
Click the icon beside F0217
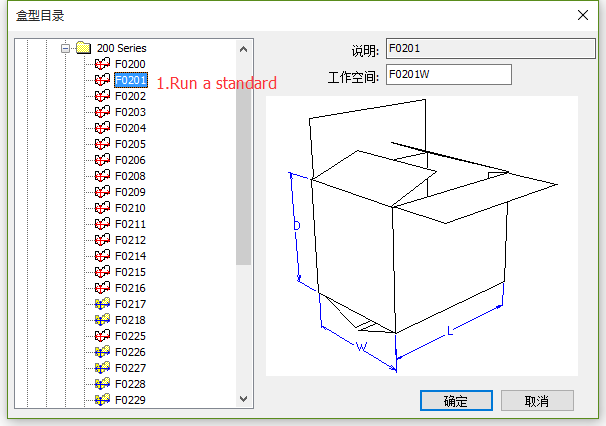point(102,304)
